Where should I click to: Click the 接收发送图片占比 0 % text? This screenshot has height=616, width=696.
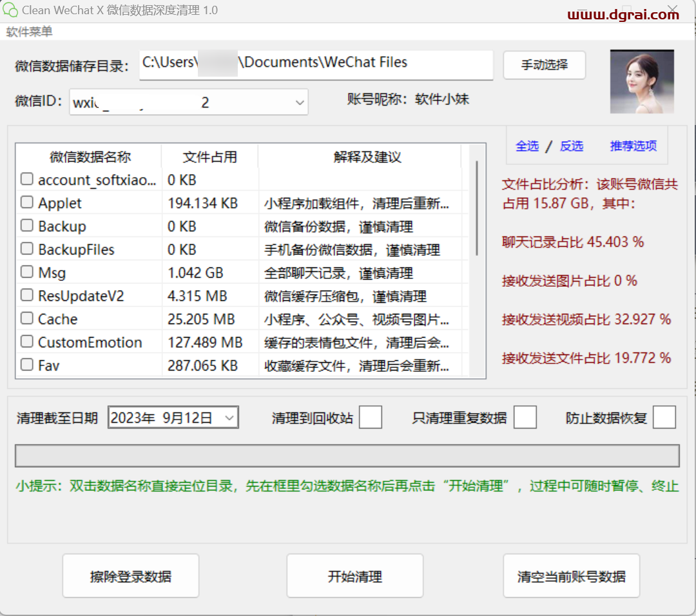569,280
